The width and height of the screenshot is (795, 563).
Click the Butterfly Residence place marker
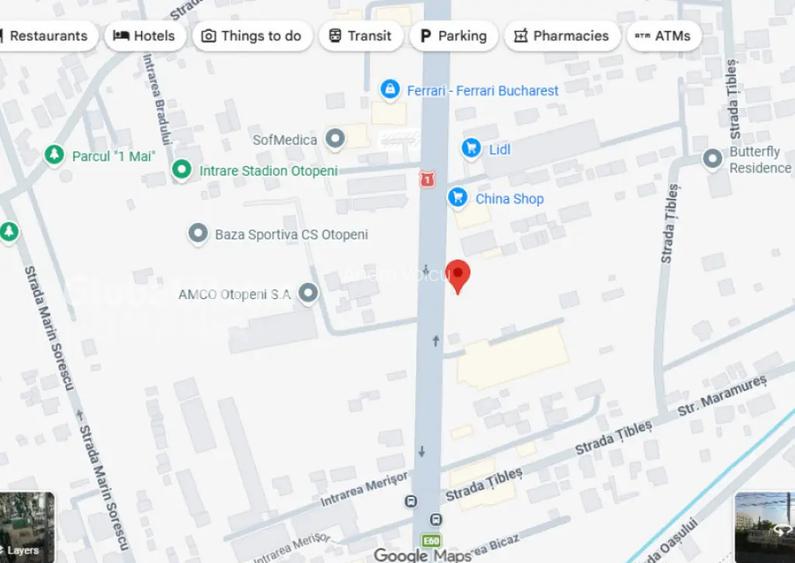pos(712,159)
